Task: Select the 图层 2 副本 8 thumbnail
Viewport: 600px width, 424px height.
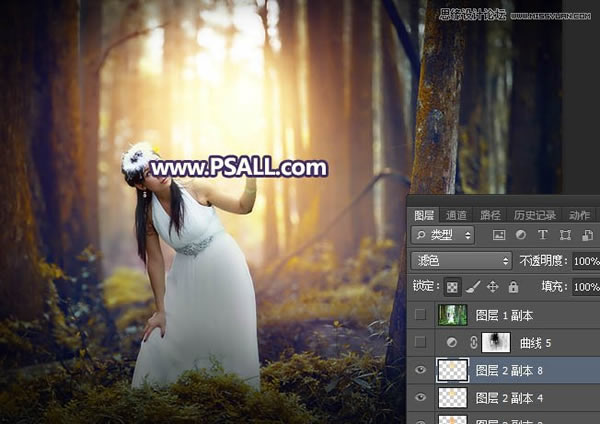Action: (x=453, y=370)
